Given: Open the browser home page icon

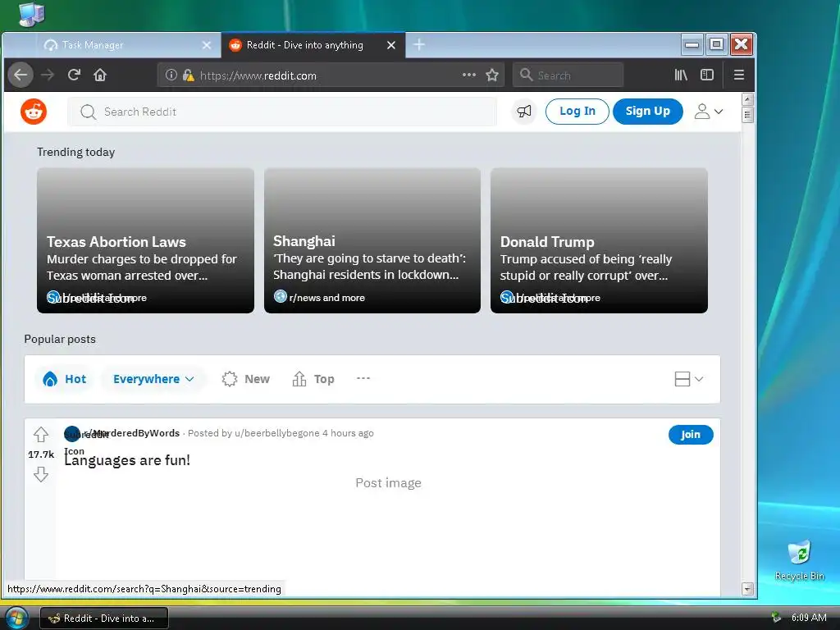Looking at the screenshot, I should (100, 75).
